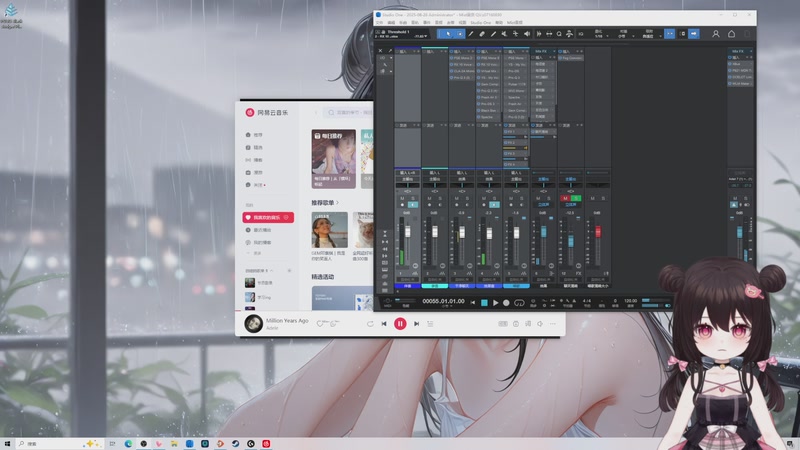Open the 推荐歌单 recommended playlists link
Image resolution: width=800 pixels, height=450 pixels.
[x=325, y=203]
